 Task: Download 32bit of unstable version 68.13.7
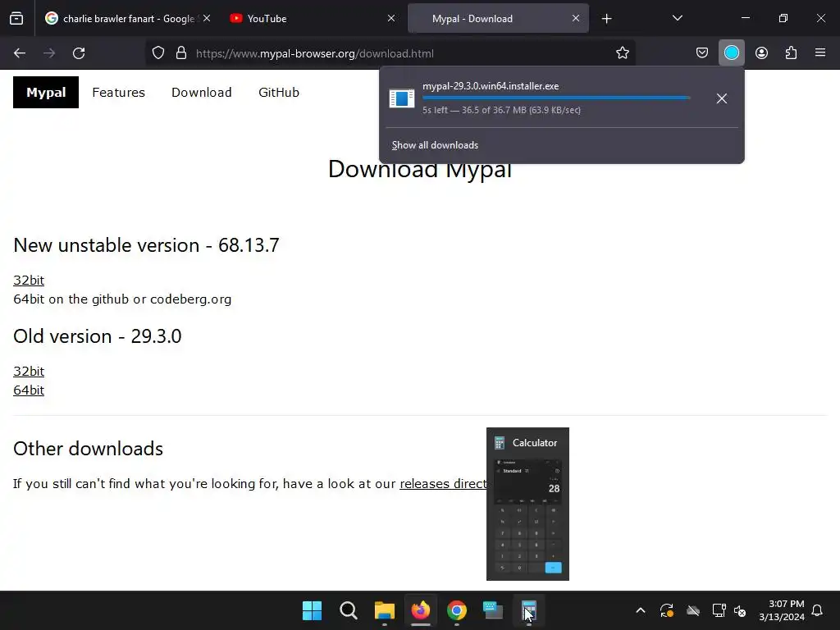(29, 281)
